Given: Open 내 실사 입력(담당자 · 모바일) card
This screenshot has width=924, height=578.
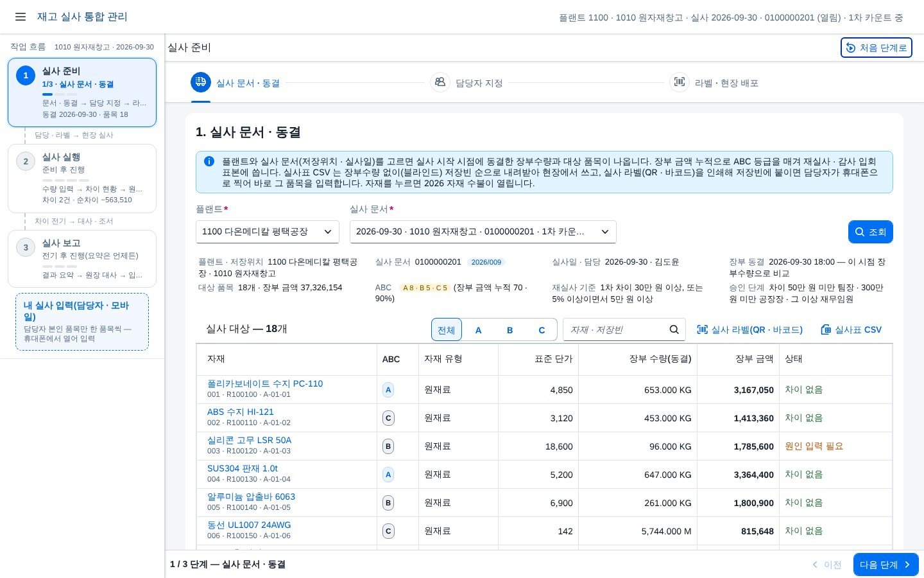Looking at the screenshot, I should 82,322.
